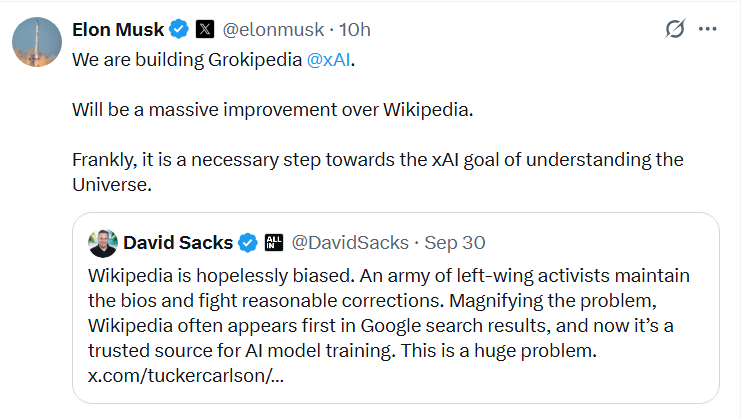The image size is (742, 419).
Task: Click 'Will be a massive improvement' sentence
Action: tap(271, 109)
